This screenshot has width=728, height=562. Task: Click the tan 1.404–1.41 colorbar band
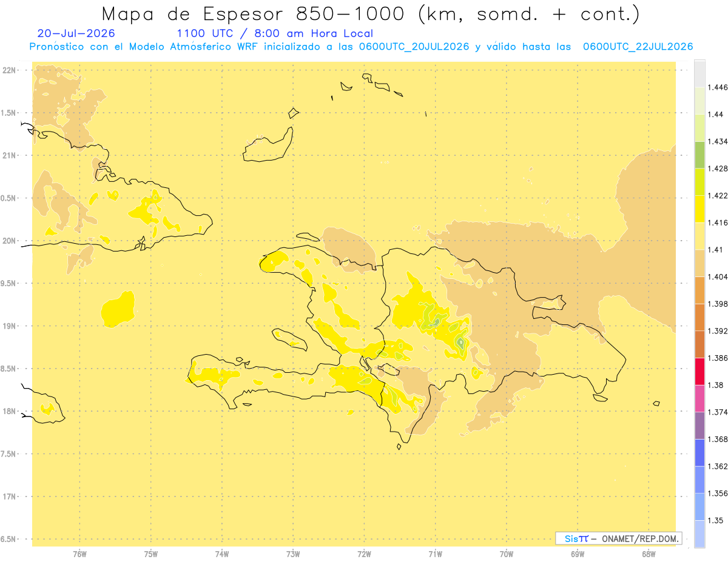pyautogui.click(x=699, y=263)
